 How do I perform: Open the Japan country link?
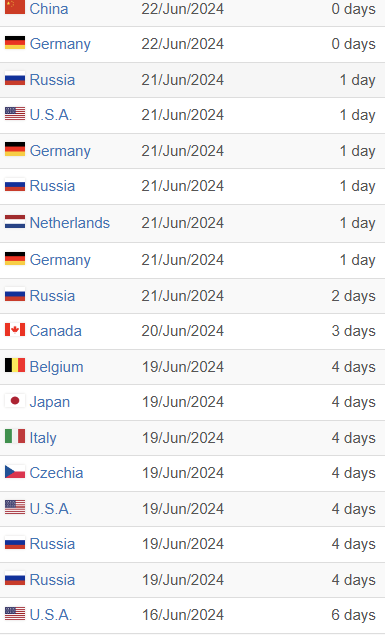pyautogui.click(x=50, y=402)
